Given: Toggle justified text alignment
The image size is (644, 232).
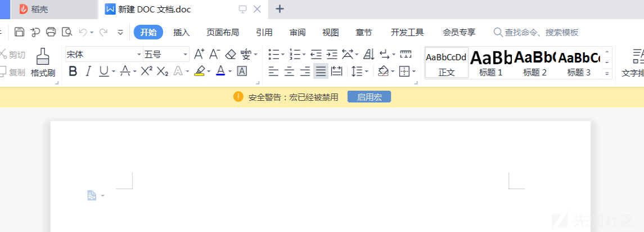Looking at the screenshot, I should click(321, 71).
